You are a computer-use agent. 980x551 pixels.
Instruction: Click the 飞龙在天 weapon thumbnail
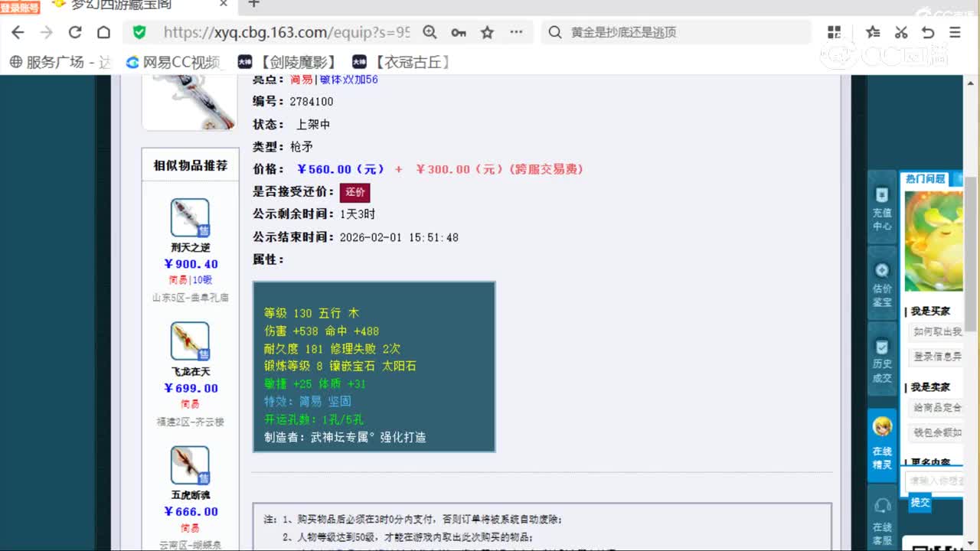189,341
